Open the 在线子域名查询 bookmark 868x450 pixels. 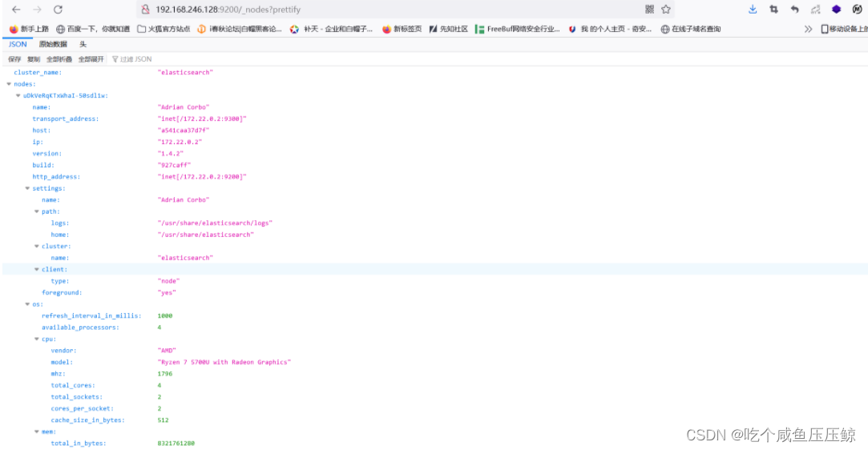click(691, 29)
